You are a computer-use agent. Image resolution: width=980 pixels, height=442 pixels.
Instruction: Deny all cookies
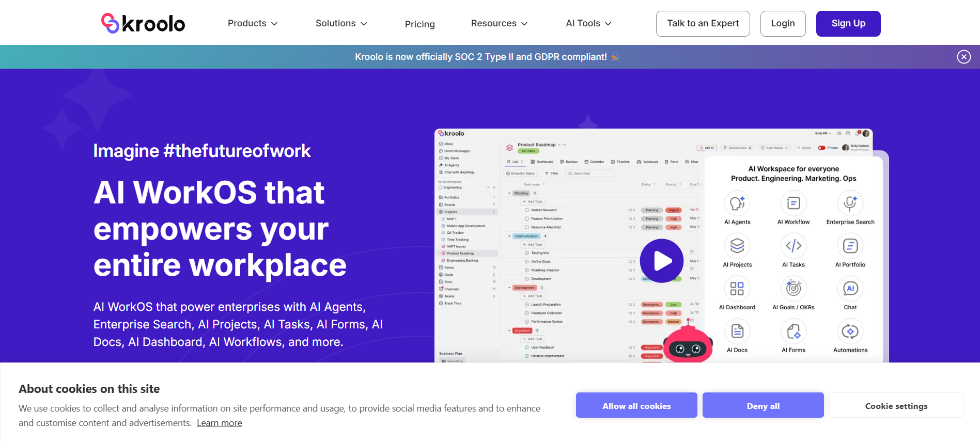763,405
